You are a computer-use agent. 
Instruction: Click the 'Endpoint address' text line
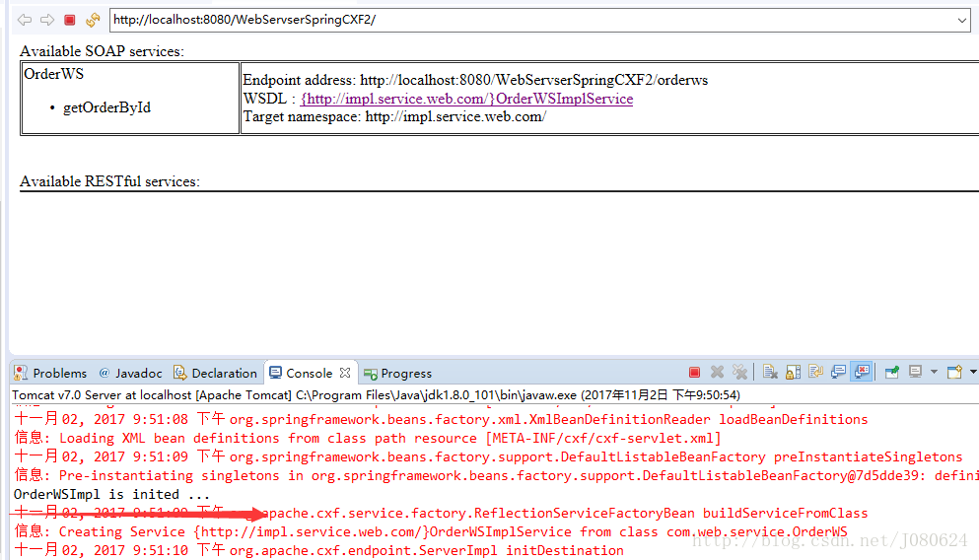(x=475, y=80)
